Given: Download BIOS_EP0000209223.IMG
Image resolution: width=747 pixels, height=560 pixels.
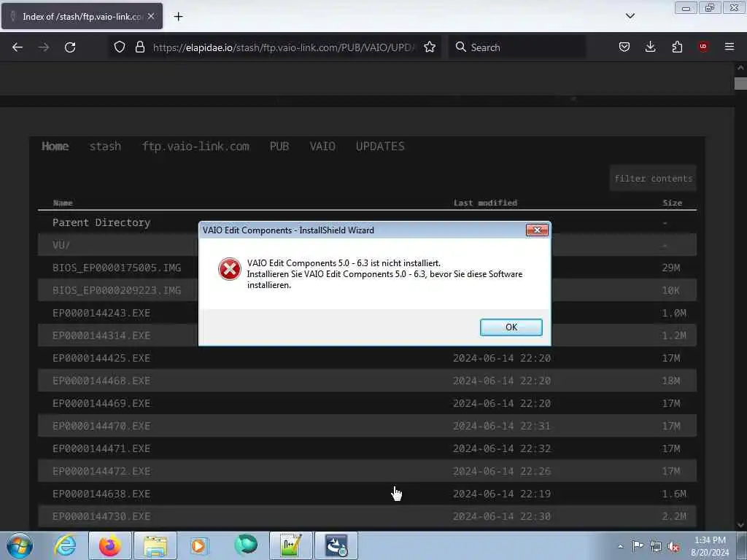Looking at the screenshot, I should [117, 290].
